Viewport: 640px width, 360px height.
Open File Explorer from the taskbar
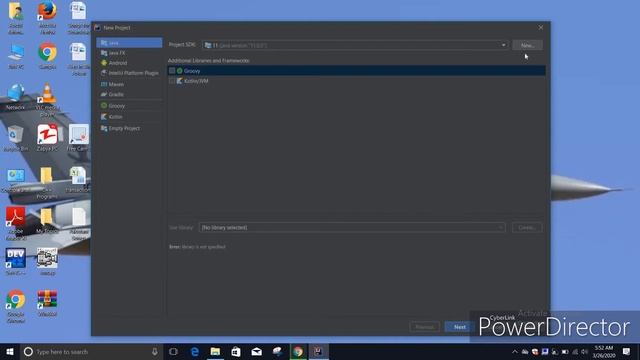(x=215, y=351)
